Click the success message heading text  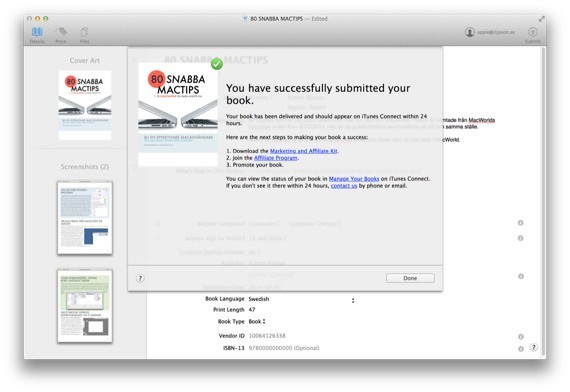(x=318, y=94)
